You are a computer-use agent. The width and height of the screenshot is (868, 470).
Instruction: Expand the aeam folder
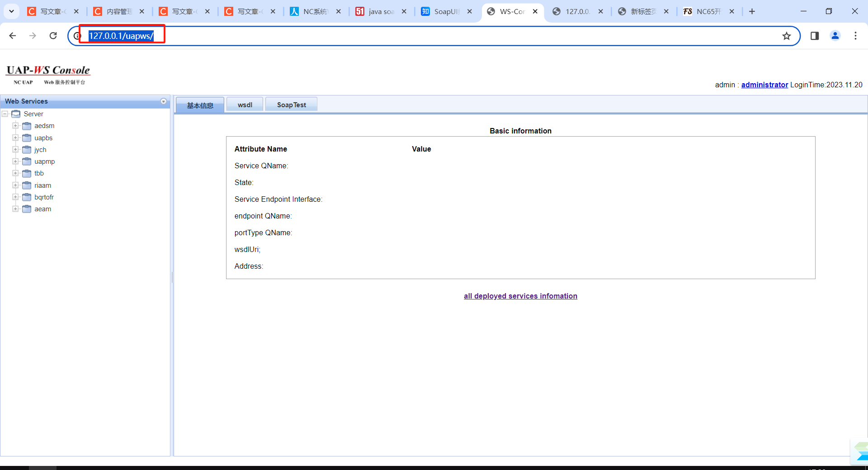point(15,209)
